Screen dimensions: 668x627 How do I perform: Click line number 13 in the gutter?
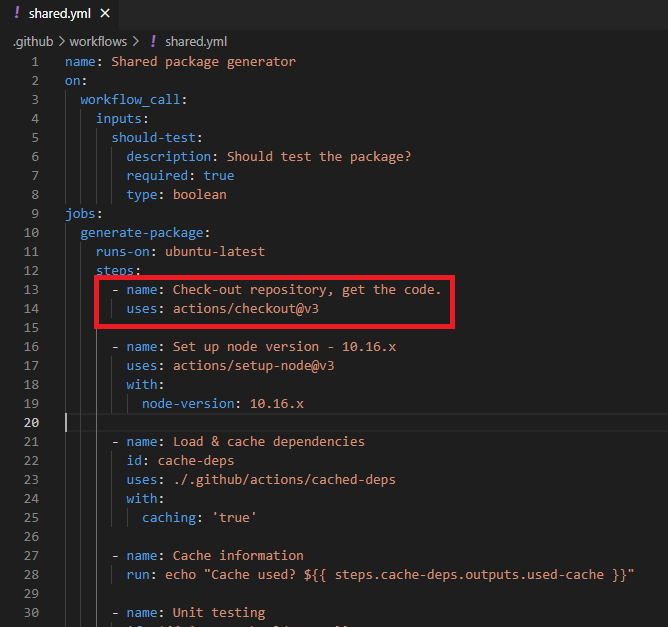point(34,290)
